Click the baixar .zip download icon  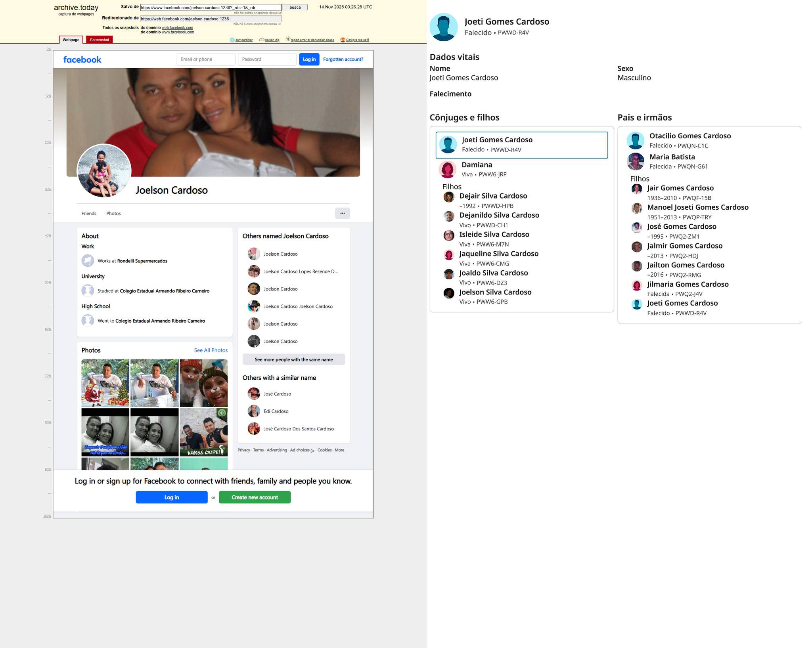click(262, 40)
